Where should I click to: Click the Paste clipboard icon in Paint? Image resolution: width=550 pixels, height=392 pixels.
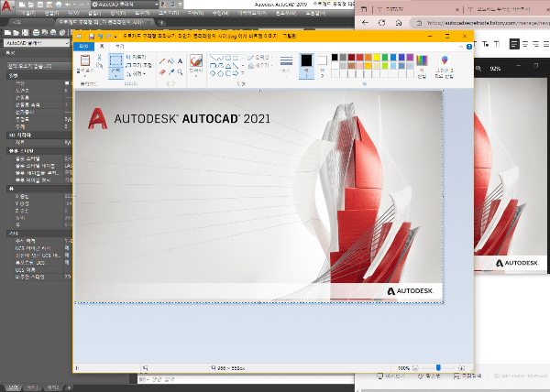85,60
